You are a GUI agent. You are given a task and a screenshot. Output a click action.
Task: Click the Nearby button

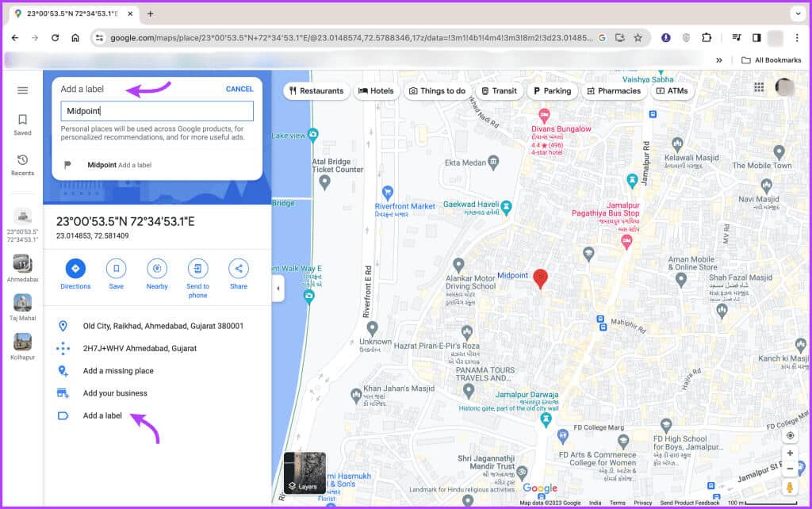(x=157, y=274)
